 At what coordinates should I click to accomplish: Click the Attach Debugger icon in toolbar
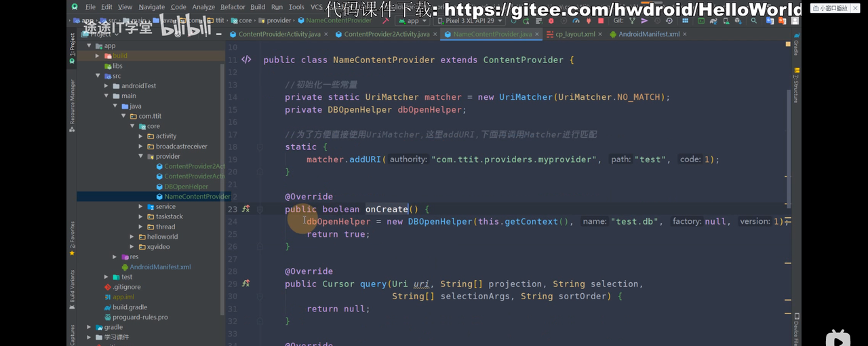[x=588, y=21]
